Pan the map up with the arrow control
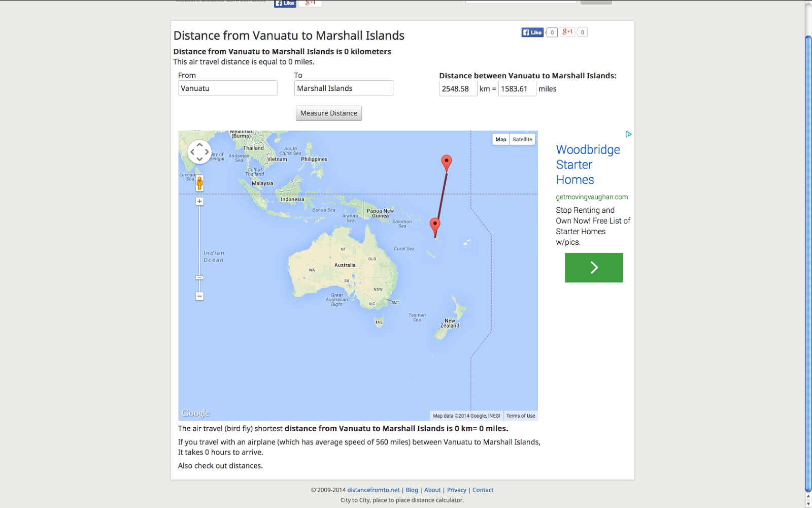The image size is (812, 508). [x=199, y=145]
